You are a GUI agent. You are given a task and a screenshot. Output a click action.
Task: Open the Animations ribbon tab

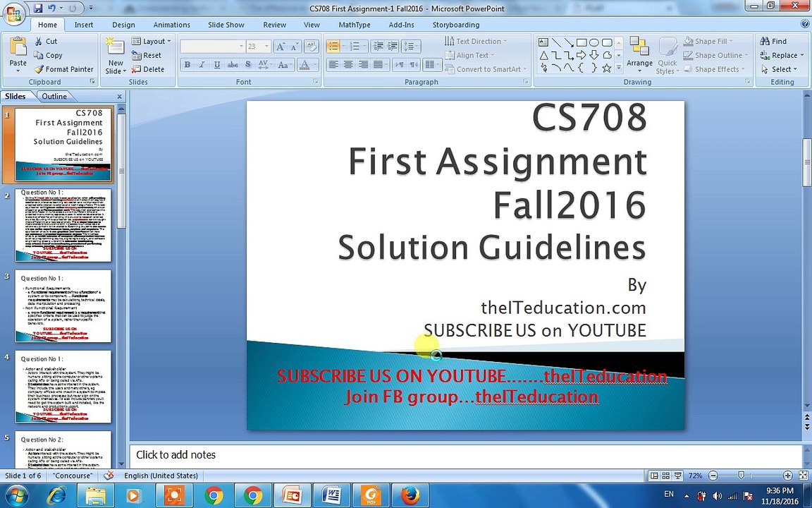[171, 25]
